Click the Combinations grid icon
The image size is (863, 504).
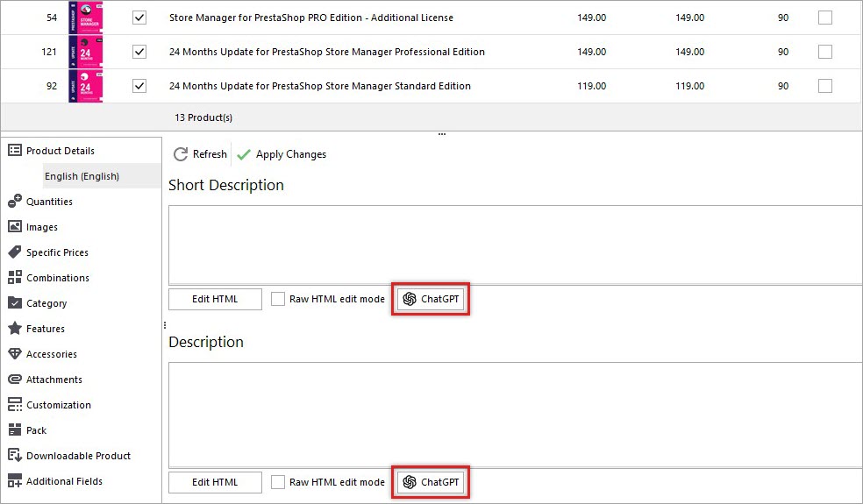click(x=15, y=277)
